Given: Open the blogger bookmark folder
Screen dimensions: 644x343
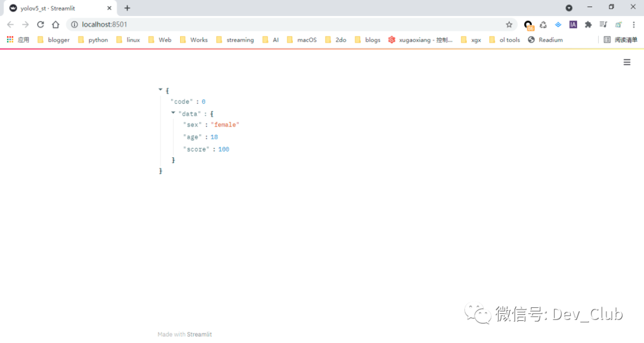Looking at the screenshot, I should 54,40.
